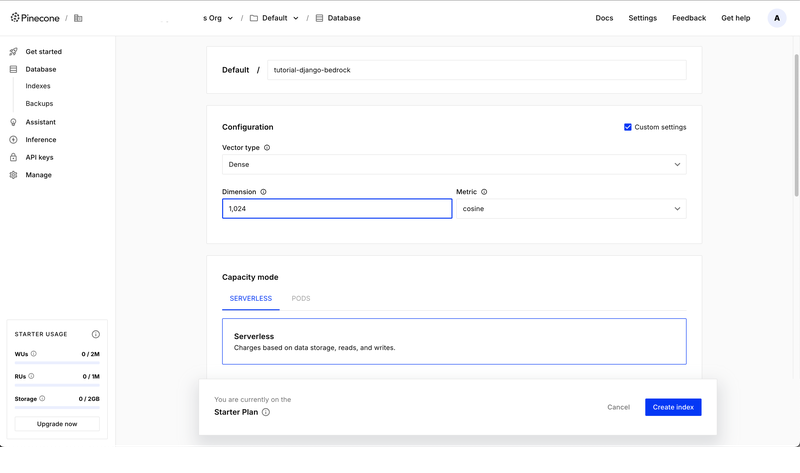Screen dimensions: 800x473
Task: Click the Storage info icon
Action: (42, 399)
